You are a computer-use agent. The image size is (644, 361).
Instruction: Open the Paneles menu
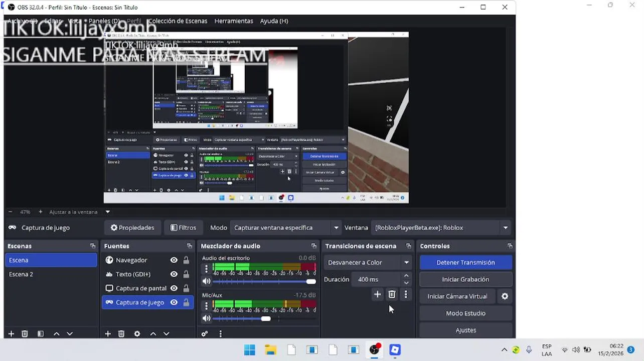click(104, 21)
